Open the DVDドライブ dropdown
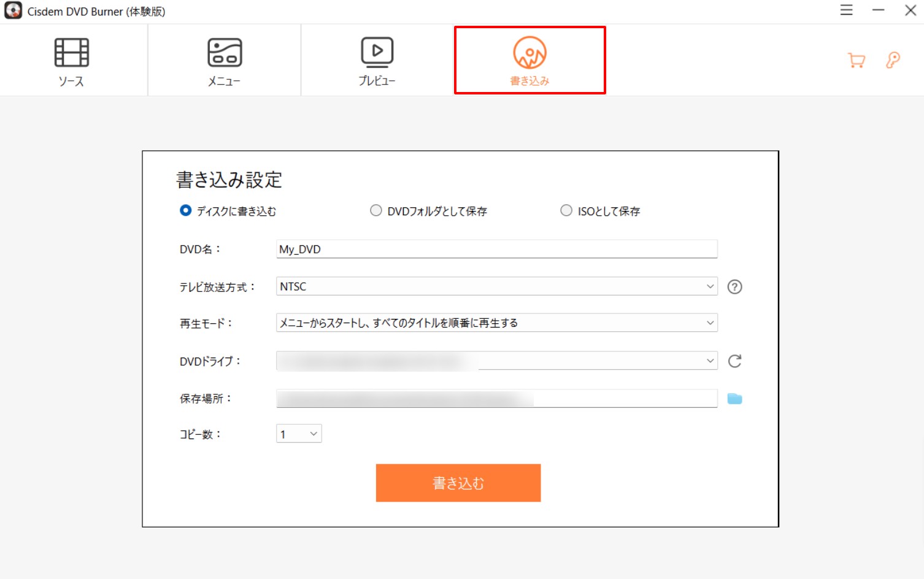Screen dimensions: 924x579 point(496,361)
